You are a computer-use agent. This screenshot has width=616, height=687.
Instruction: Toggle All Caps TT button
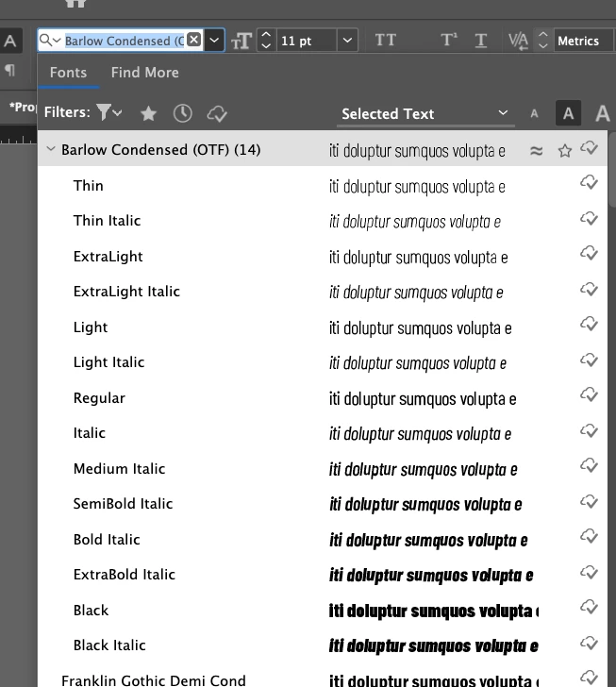[386, 40]
